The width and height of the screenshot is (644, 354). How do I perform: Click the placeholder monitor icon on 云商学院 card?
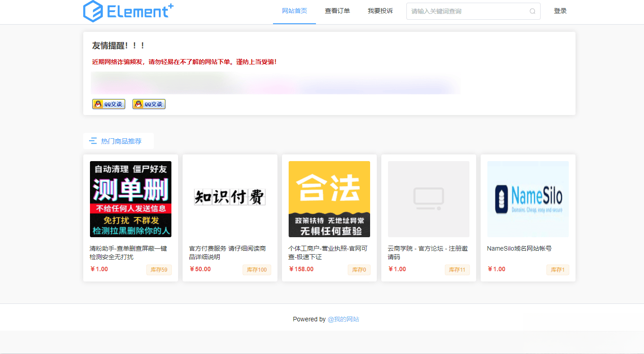(428, 199)
